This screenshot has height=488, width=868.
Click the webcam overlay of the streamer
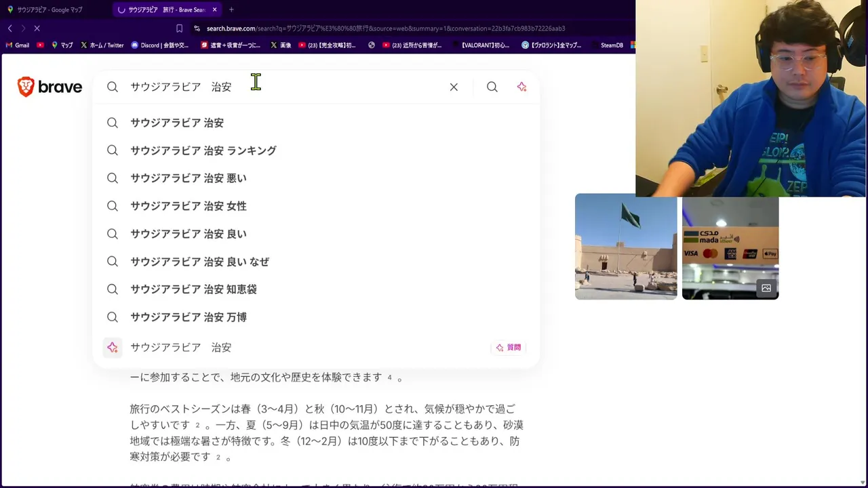click(751, 98)
